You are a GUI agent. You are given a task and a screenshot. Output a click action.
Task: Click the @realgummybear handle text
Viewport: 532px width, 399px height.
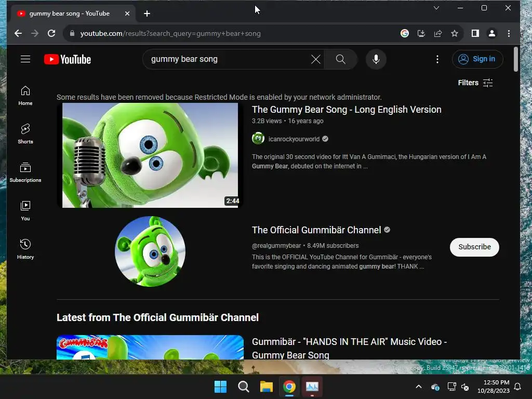276,246
